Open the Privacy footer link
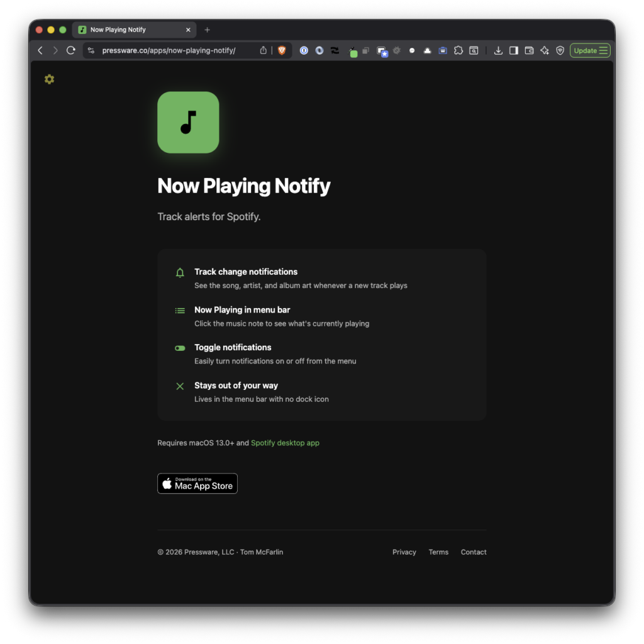The height and width of the screenshot is (644, 644). [404, 552]
